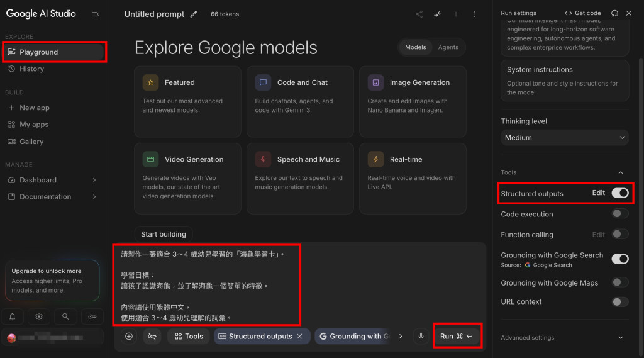Click the Code and Chat bubble icon
Viewport: 644px width, 358px height.
[263, 82]
